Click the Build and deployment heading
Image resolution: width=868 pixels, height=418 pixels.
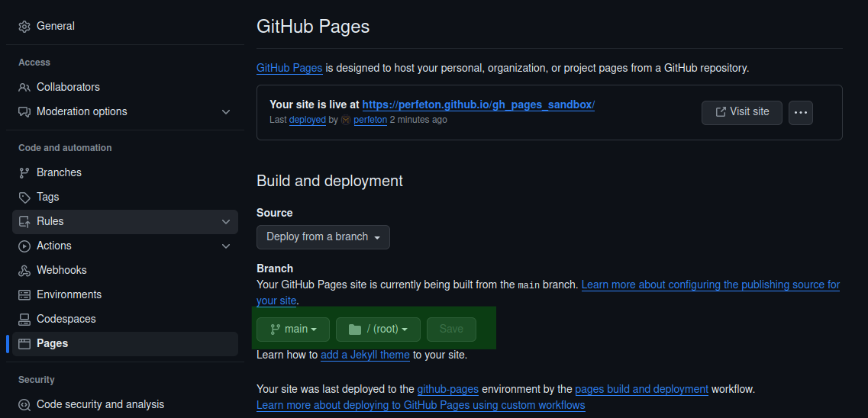click(330, 182)
